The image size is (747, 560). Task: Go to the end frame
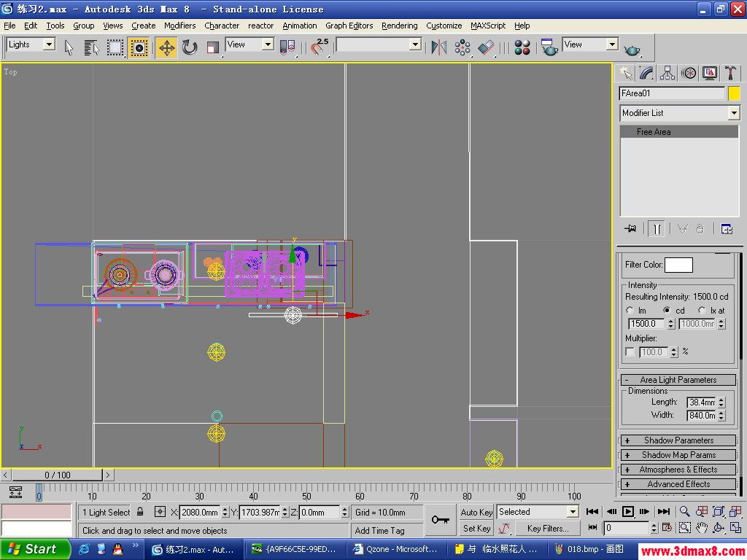tap(664, 512)
